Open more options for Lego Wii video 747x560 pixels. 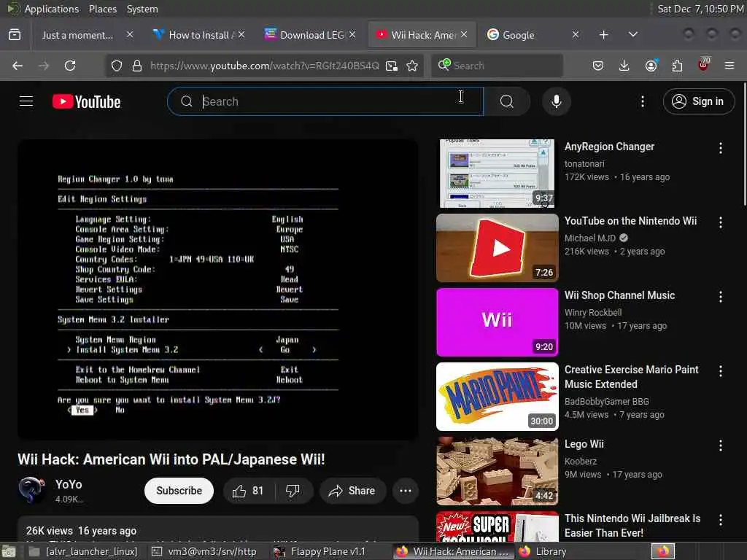720,446
